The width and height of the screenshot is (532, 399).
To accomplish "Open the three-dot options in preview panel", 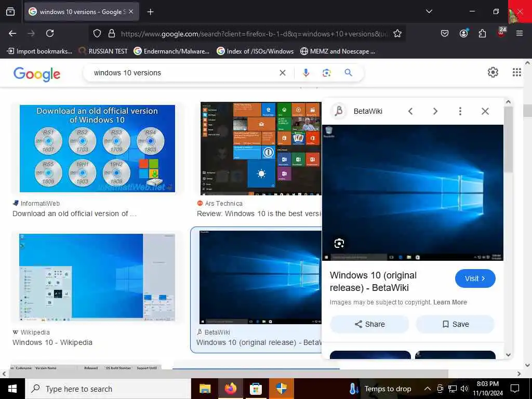I will tap(460, 111).
